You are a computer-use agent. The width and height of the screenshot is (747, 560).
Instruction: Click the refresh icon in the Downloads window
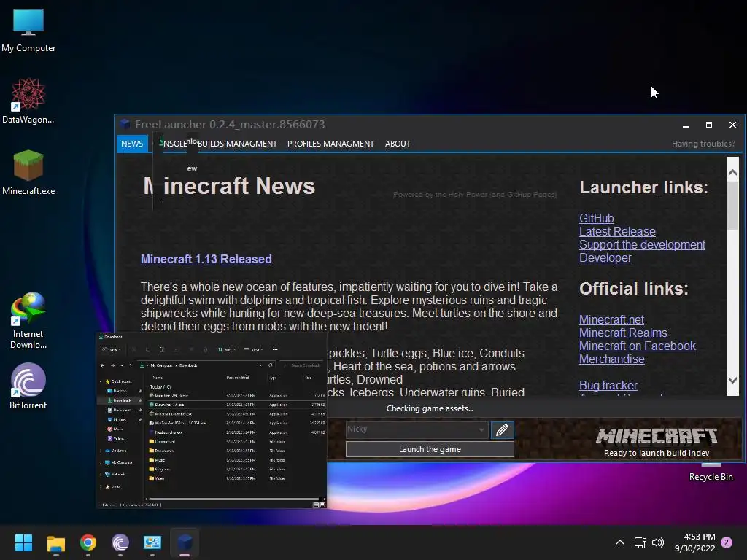coord(271,365)
